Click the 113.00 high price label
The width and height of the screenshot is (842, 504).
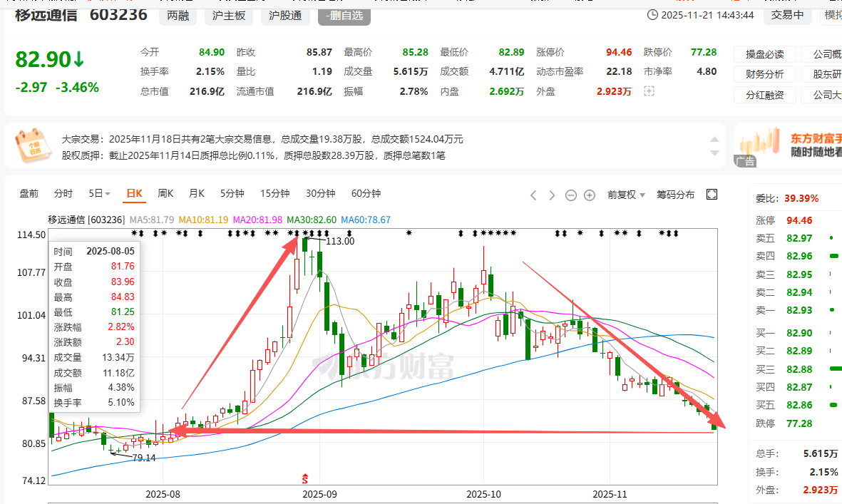pos(341,242)
